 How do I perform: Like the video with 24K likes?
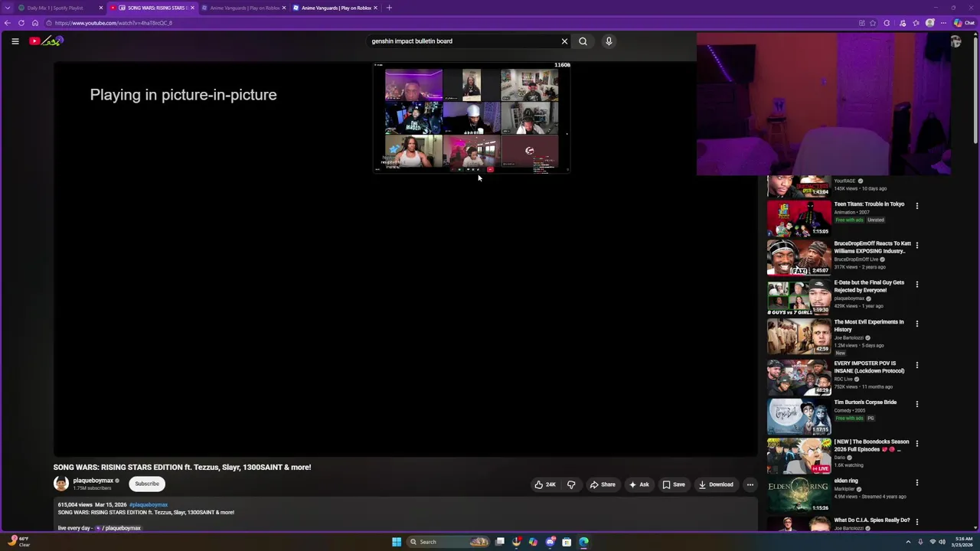point(545,484)
